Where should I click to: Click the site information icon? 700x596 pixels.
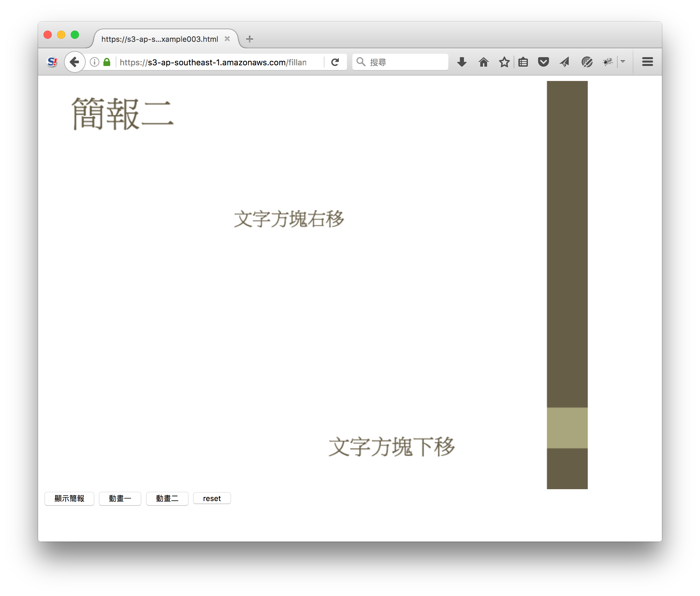95,62
